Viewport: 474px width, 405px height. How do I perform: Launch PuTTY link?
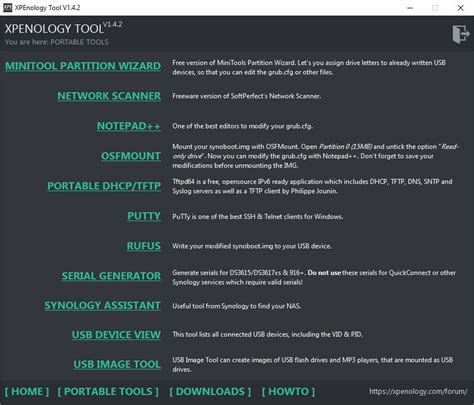coord(144,216)
